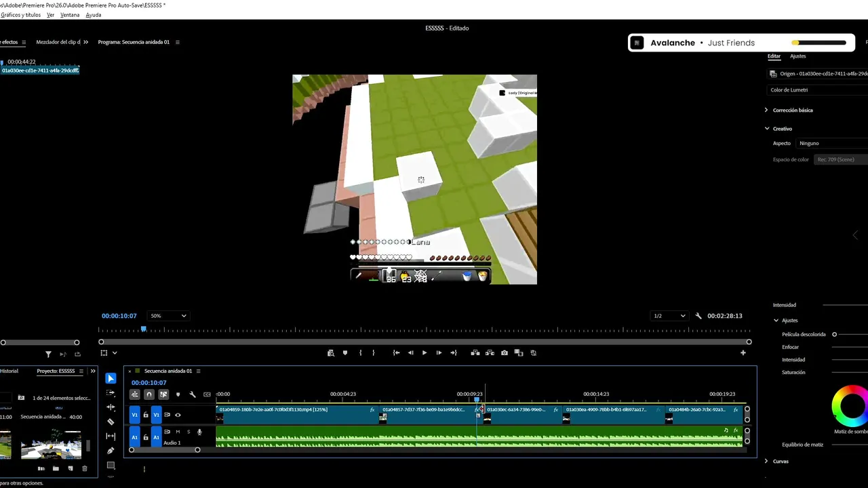Activate the Slip tool

pos(111,436)
